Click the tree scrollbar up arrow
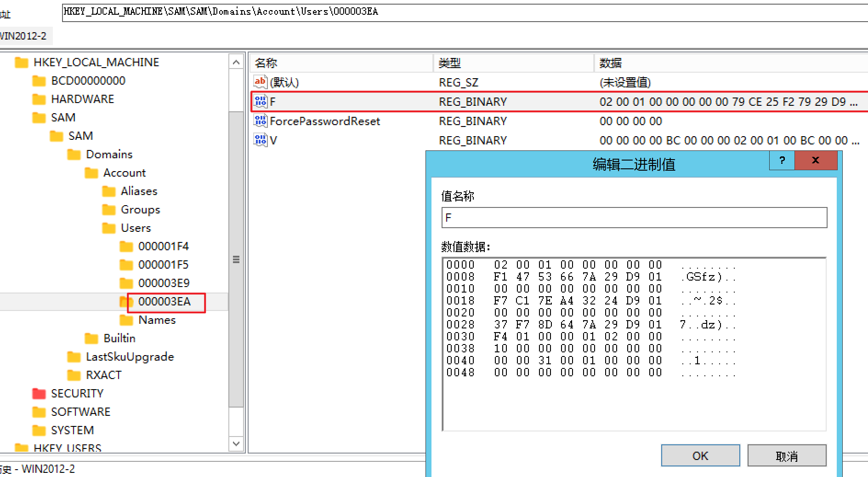 [236, 62]
